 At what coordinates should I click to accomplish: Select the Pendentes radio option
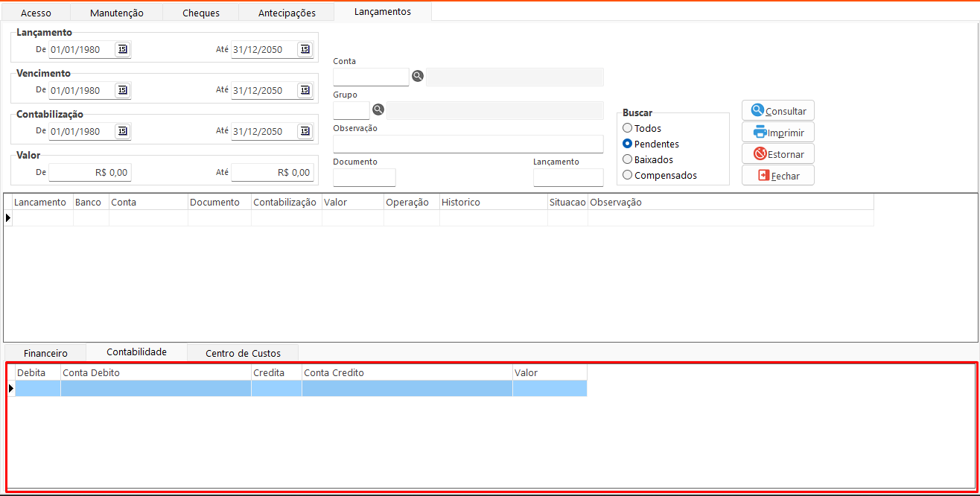coord(628,144)
